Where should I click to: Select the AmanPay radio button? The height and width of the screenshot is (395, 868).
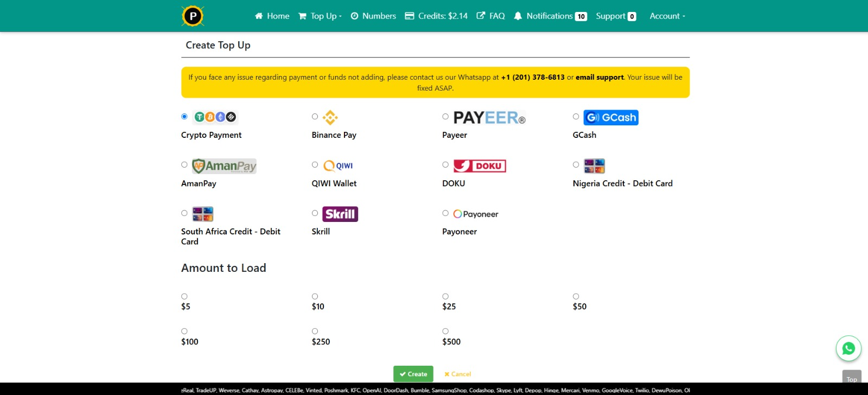(x=184, y=164)
